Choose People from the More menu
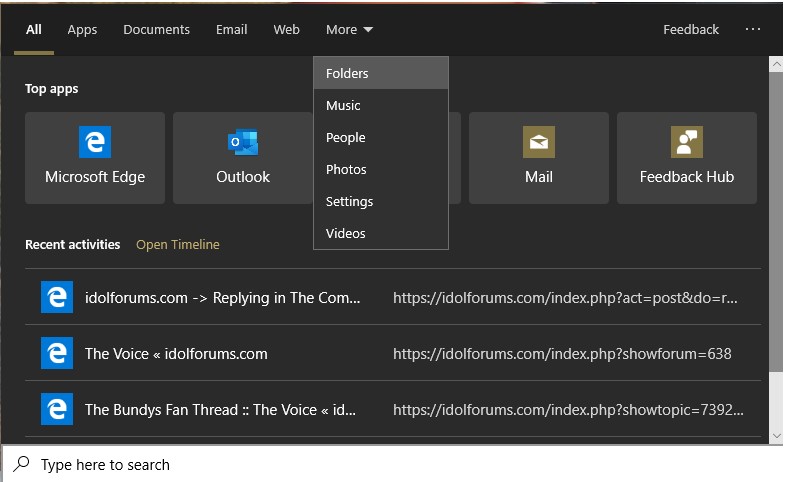 380,137
